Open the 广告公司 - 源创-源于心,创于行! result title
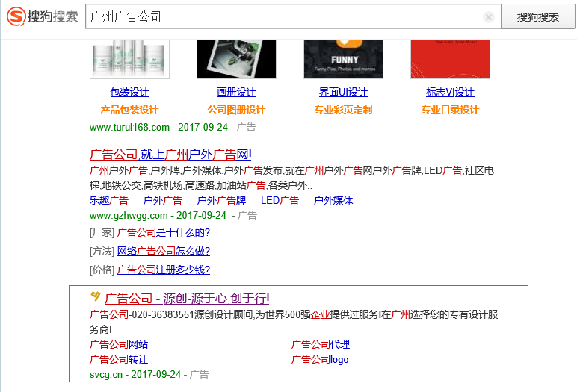 tap(187, 299)
